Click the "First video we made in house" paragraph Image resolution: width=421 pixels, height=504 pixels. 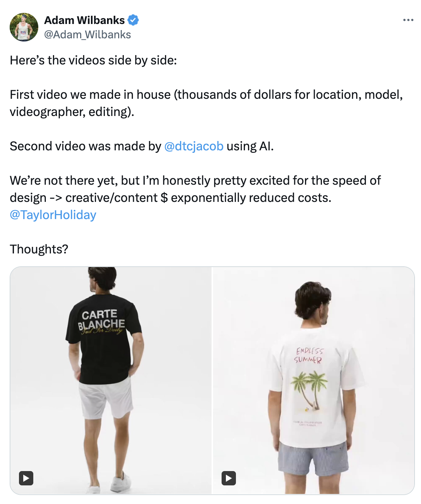pyautogui.click(x=206, y=103)
